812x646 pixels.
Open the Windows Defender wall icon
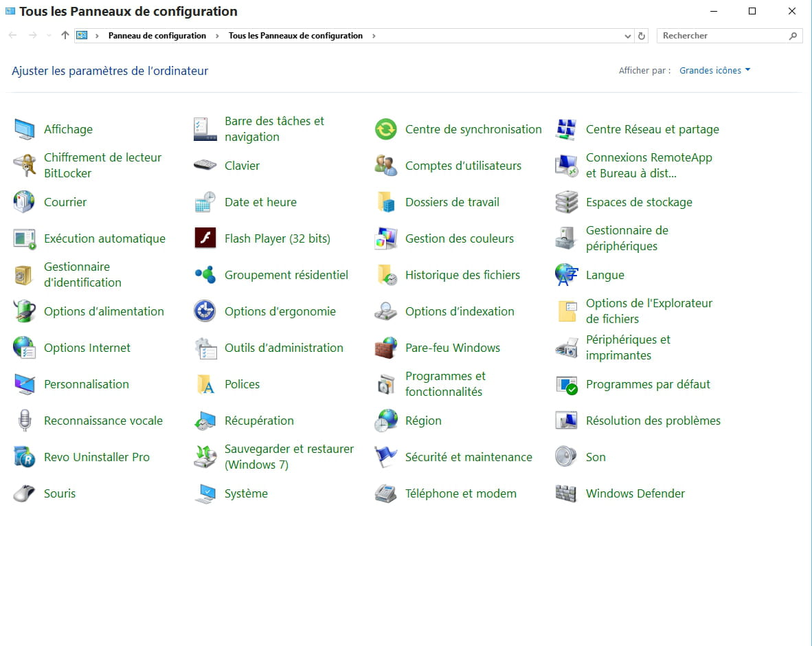pyautogui.click(x=566, y=493)
